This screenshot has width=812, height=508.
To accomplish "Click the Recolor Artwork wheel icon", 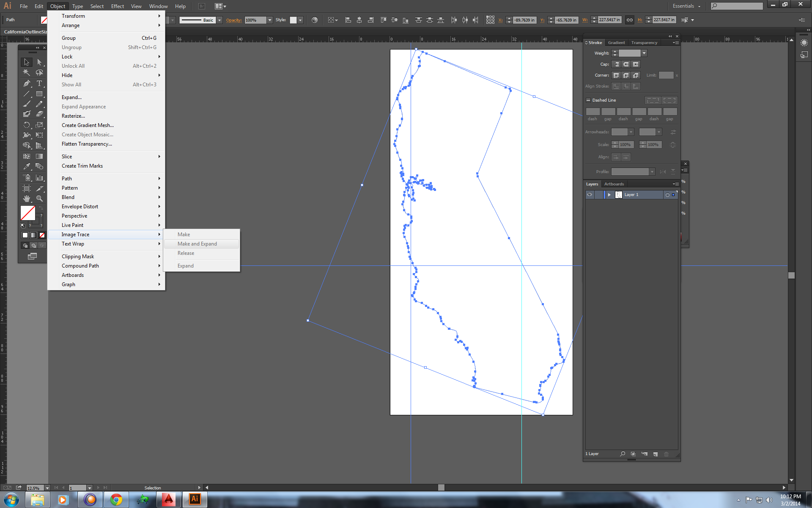I will [x=315, y=20].
